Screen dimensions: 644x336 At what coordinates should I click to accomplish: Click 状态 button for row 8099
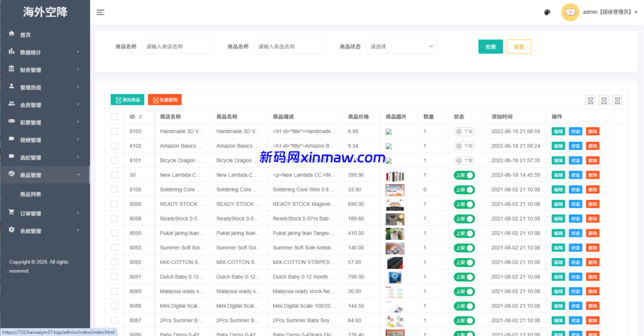point(575,204)
